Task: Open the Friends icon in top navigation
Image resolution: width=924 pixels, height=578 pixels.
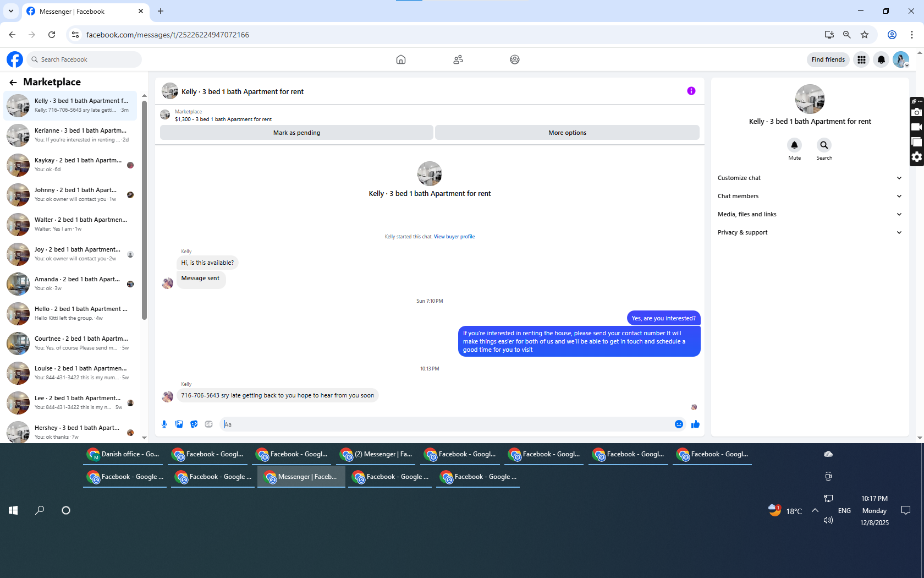Action: (458, 59)
